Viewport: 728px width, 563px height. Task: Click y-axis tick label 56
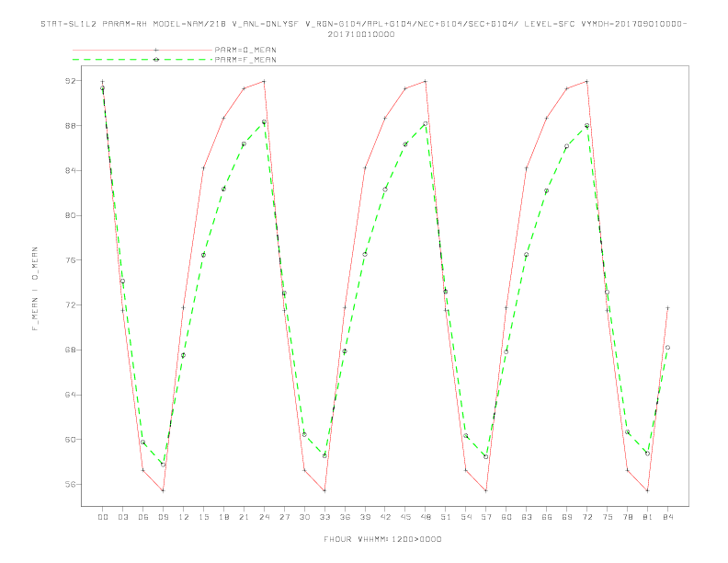click(71, 484)
